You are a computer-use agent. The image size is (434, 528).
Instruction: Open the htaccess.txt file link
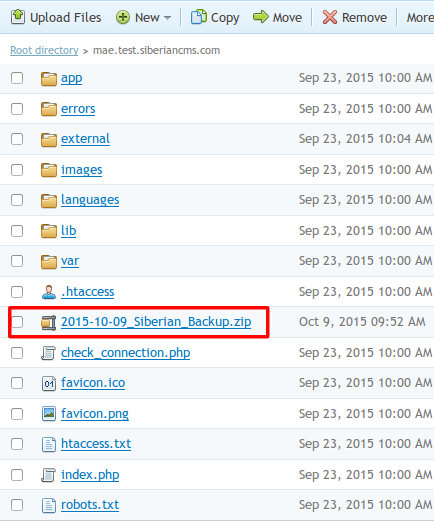coord(96,444)
